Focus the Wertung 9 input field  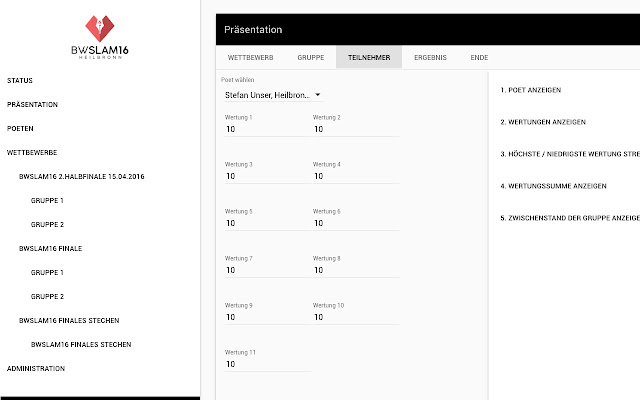[x=268, y=317]
